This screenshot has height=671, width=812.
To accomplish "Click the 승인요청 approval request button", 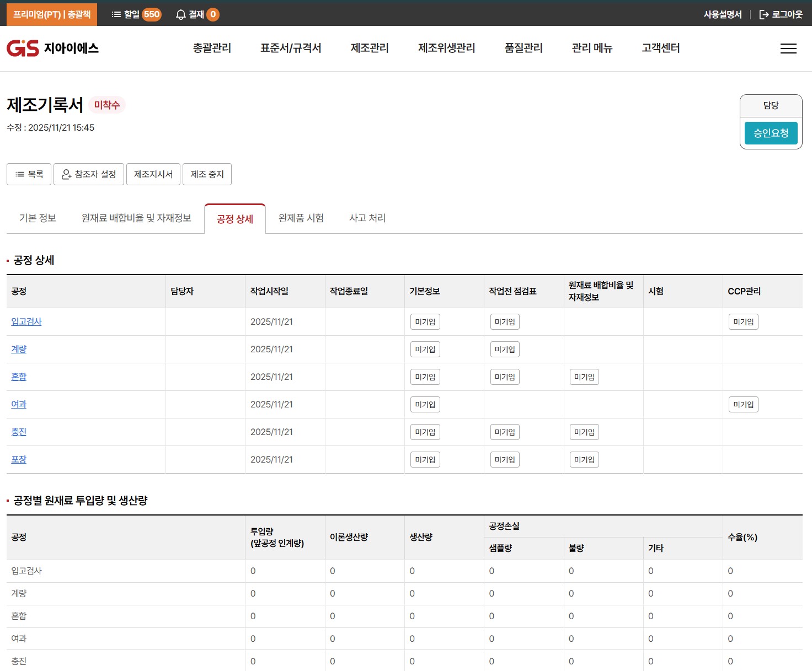I will pos(771,133).
